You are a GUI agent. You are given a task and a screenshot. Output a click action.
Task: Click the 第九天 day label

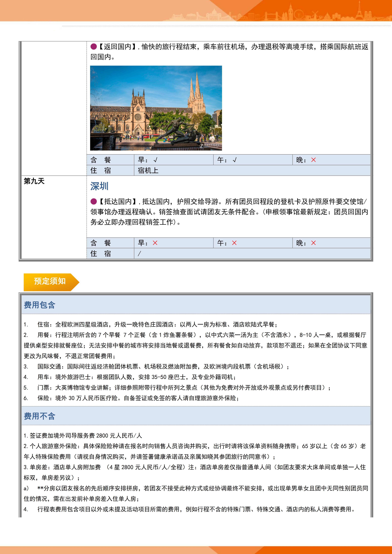34,181
